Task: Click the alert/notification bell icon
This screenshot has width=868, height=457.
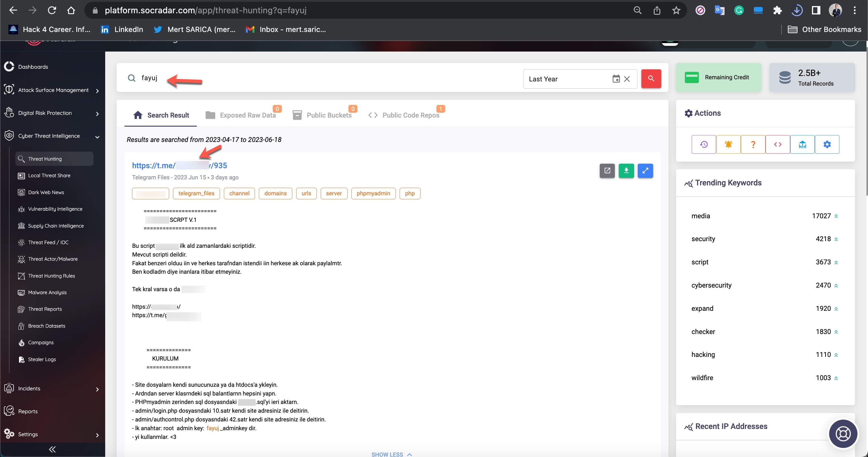Action: click(728, 144)
